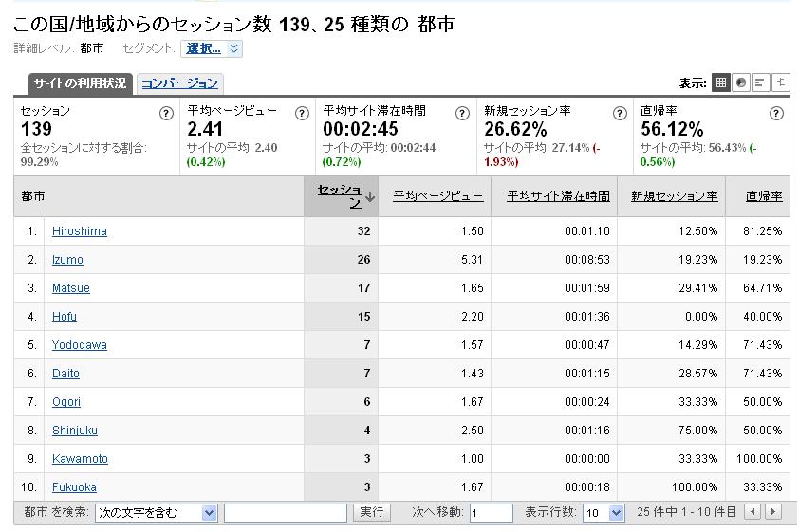Open the 表示行数 rows dropdown
Viewport: 799px width, 532px height.
tap(604, 513)
